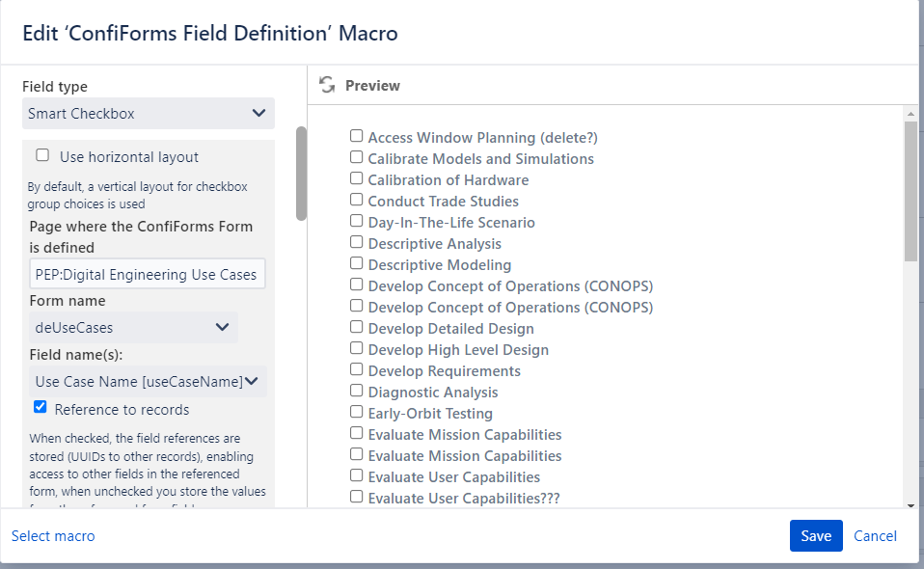924x569 pixels.
Task: Refresh the form preview
Action: (x=327, y=84)
